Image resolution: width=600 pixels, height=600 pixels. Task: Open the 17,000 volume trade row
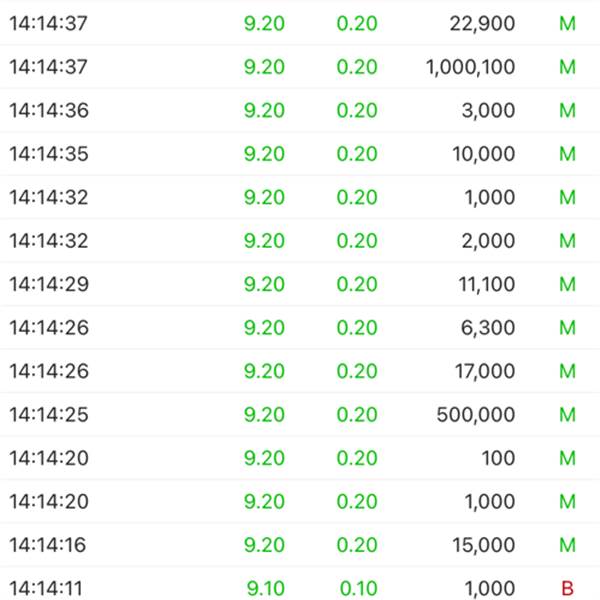(300, 371)
